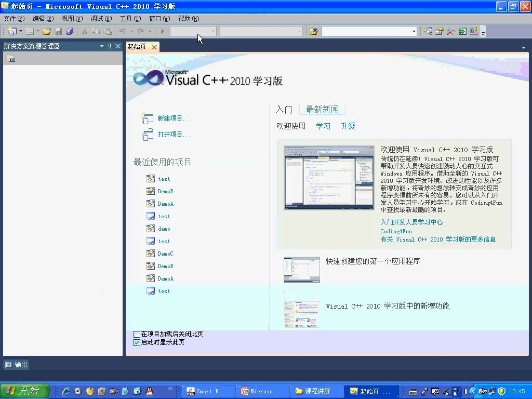Click the Open File toolbar icon

(47, 31)
